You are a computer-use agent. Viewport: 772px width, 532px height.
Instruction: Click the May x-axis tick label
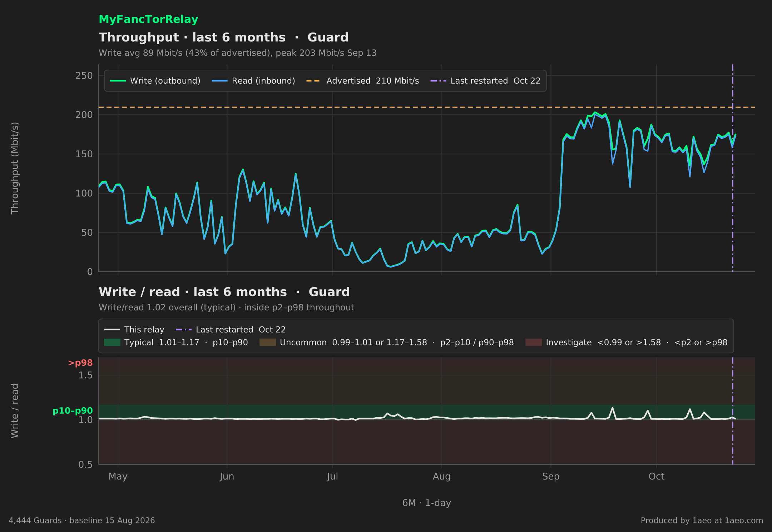pyautogui.click(x=118, y=477)
